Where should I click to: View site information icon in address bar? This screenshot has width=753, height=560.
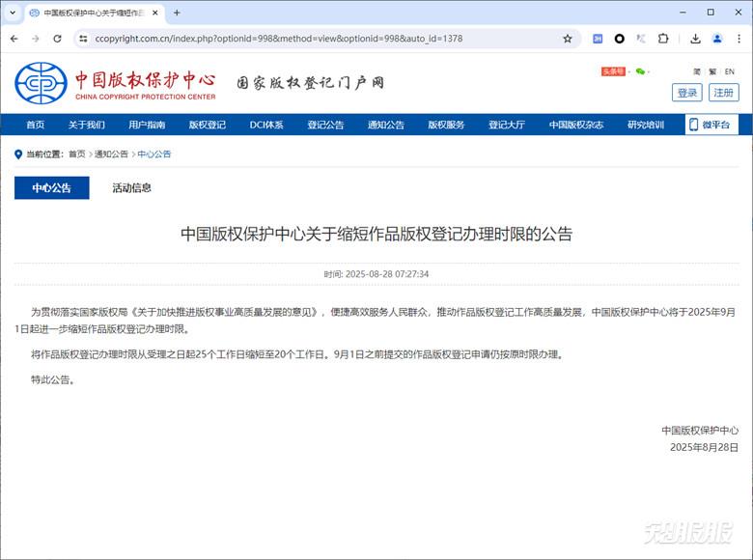tap(83, 39)
